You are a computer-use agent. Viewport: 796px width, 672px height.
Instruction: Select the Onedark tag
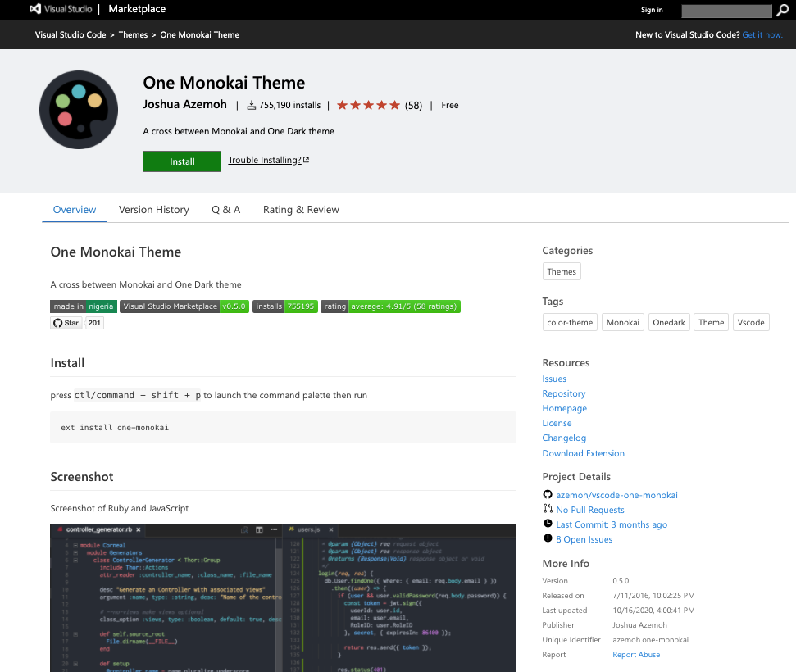[669, 322]
